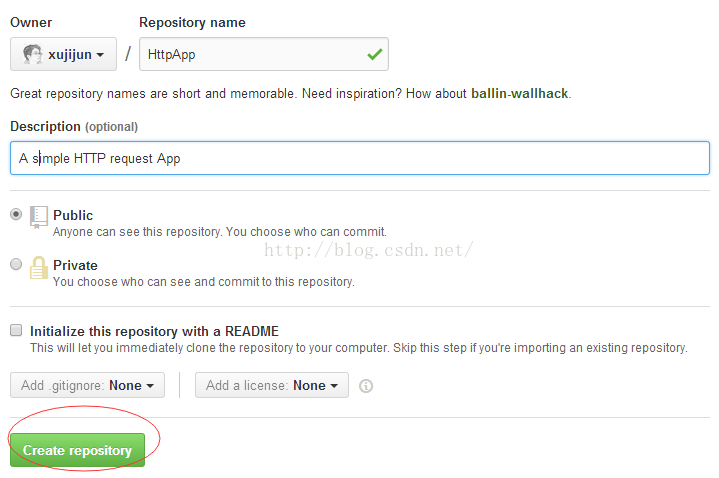Viewport: 719px width, 478px height.
Task: Select the Public radio button
Action: (16, 214)
